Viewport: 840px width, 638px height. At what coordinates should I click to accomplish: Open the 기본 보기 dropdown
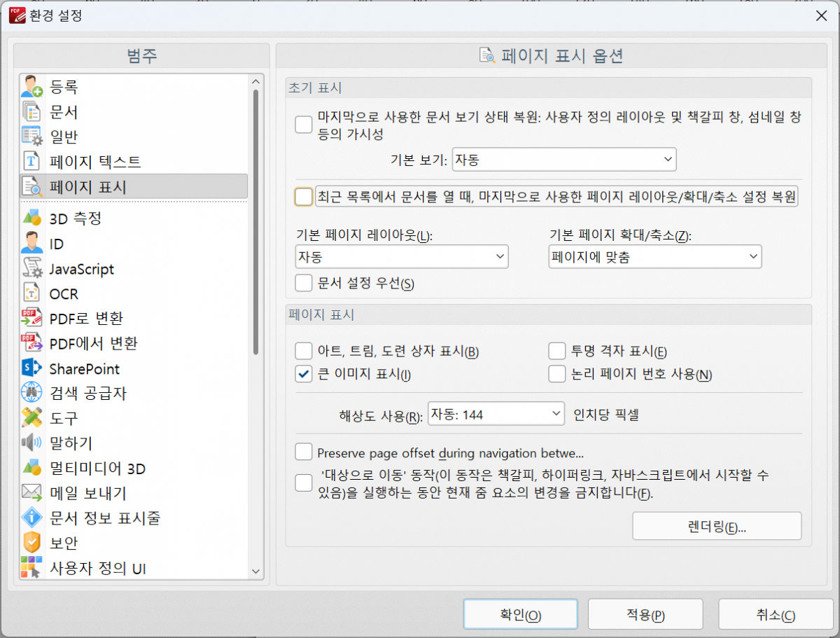564,160
